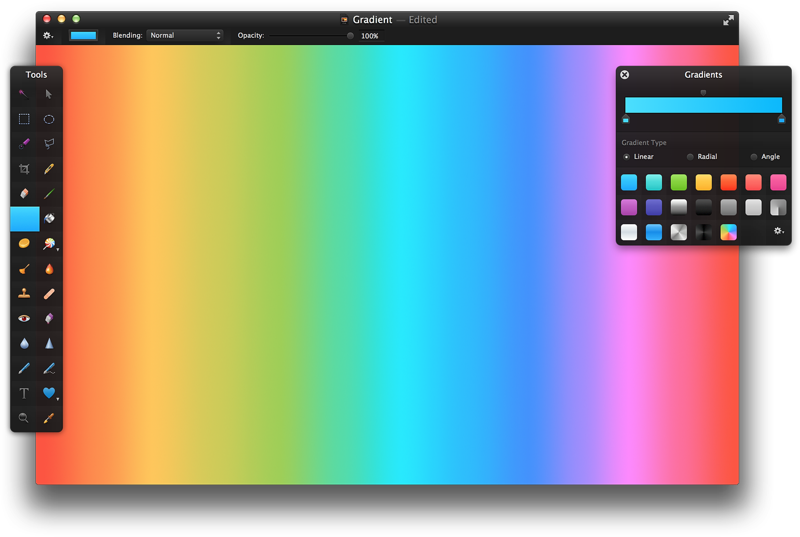Screen dimensions: 800x537
Task: Select the Clone Stamp tool
Action: 24,293
